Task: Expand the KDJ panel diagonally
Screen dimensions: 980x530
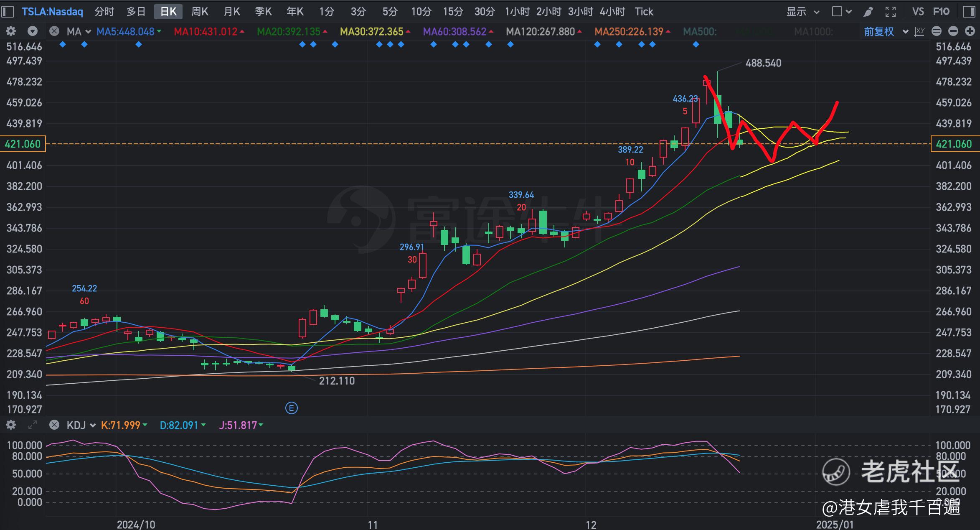Action: point(32,425)
